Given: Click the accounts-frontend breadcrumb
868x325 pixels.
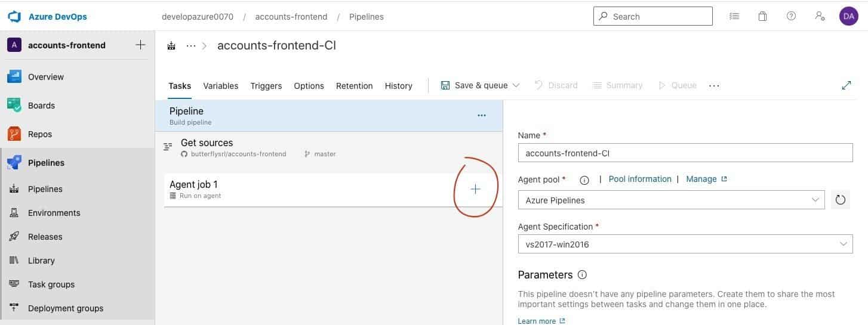Looking at the screenshot, I should [291, 17].
